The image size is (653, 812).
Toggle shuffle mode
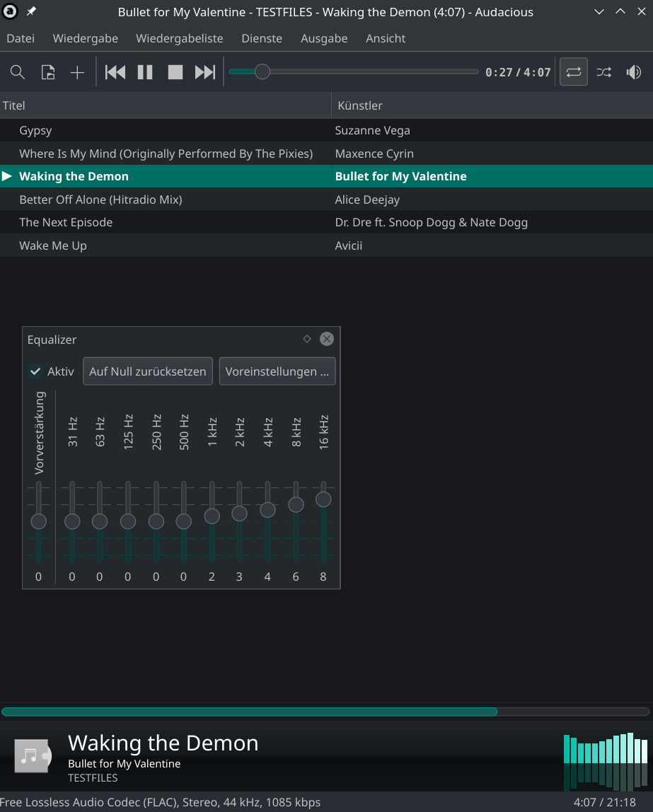point(603,72)
